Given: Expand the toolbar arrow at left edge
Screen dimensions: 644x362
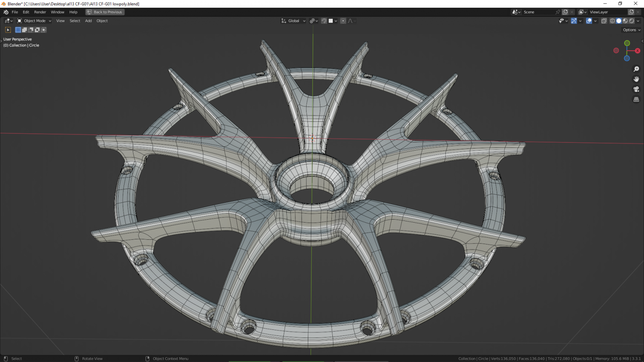Looking at the screenshot, I should click(x=1, y=40).
